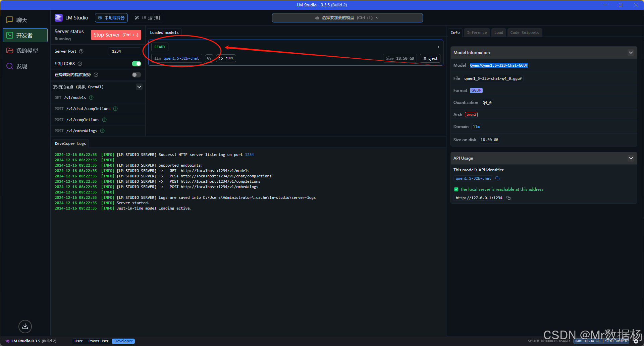This screenshot has height=346, width=644.
Task: Click the LM Studio 0.3.5 version icon
Action: click(8, 341)
